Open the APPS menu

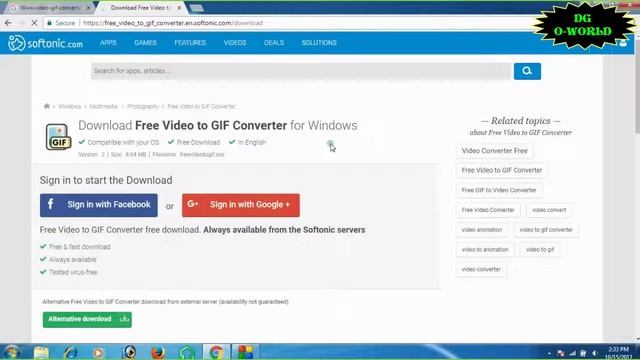[x=108, y=42]
